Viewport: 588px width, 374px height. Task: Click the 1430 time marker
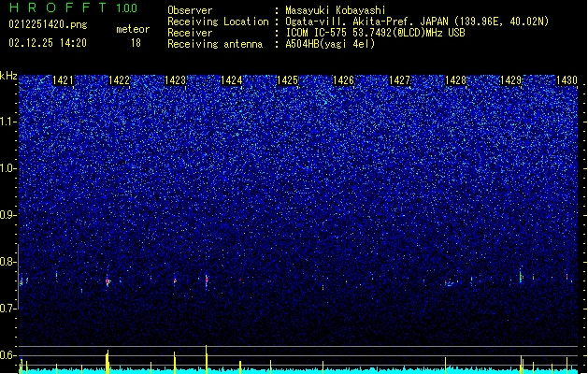[x=567, y=80]
